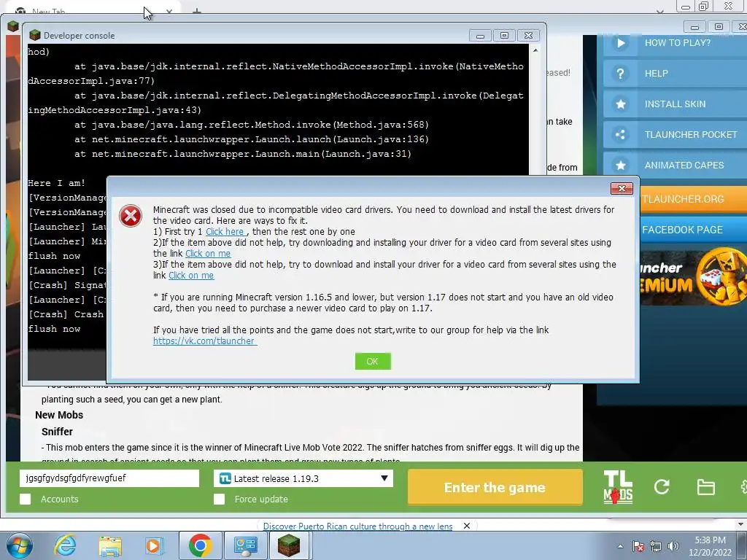747x560 pixels.
Task: Open Windows Media Player from taskbar
Action: pos(155,545)
